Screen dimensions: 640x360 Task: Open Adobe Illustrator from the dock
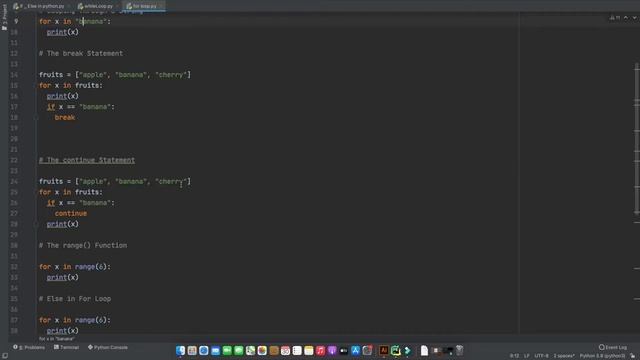(384, 350)
